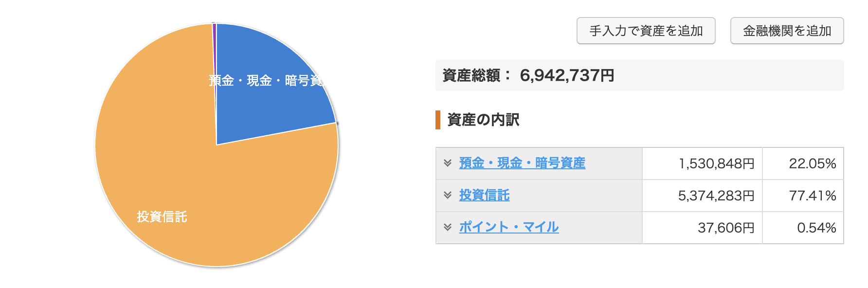Screen dimensions: 868x288
Task: Click the 手入力で資産を追加 button
Action: pos(646,31)
